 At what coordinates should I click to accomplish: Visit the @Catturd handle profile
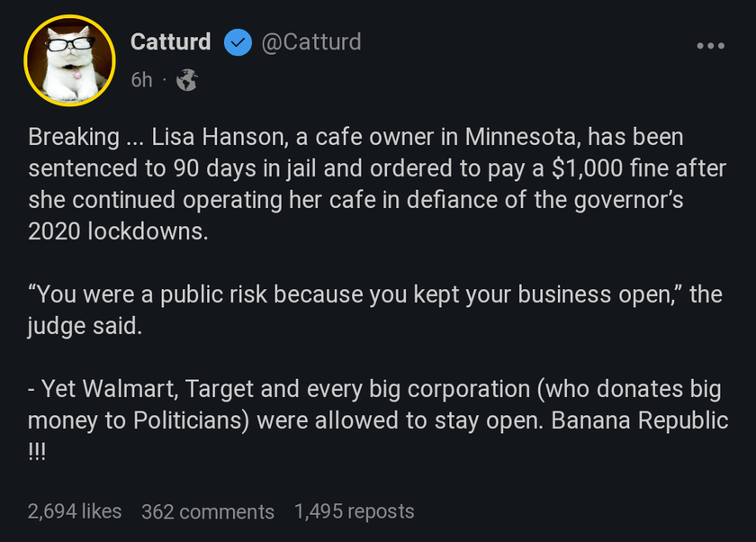[x=311, y=42]
